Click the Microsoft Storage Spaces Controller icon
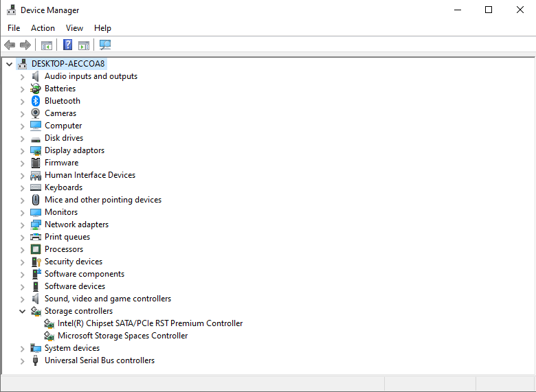Image resolution: width=536 pixels, height=392 pixels. pos(49,336)
